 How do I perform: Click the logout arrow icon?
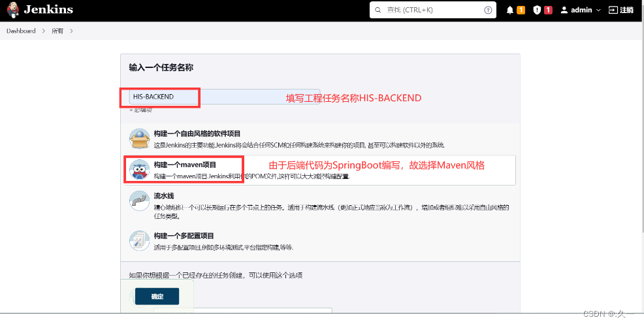click(x=613, y=10)
